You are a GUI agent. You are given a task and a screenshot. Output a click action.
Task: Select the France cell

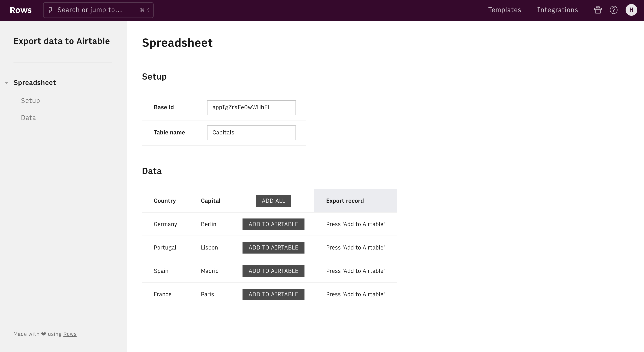point(163,294)
